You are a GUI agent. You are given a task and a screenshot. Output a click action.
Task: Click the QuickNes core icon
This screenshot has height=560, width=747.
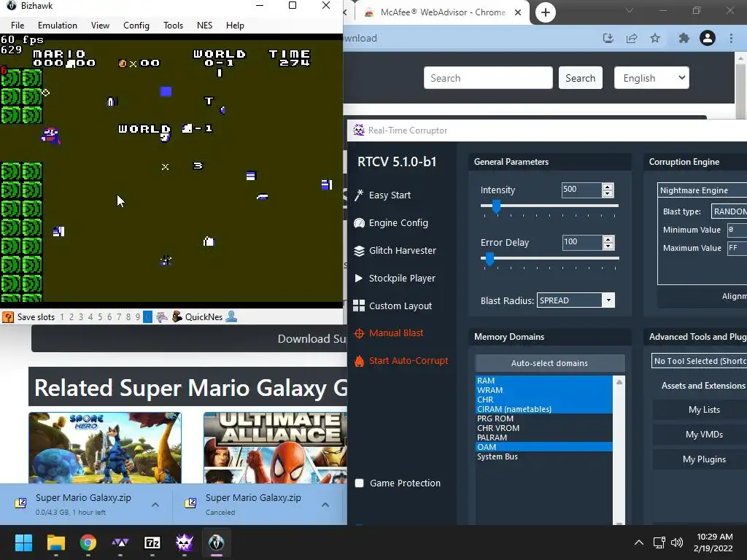[177, 316]
